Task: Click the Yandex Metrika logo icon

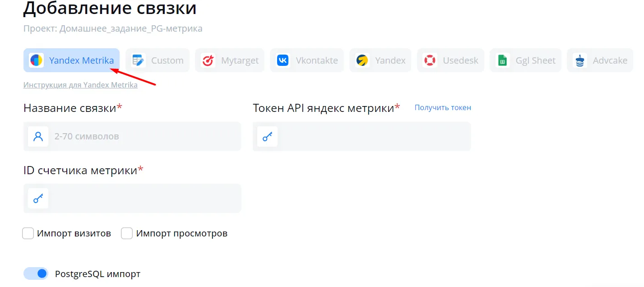Action: pos(36,60)
